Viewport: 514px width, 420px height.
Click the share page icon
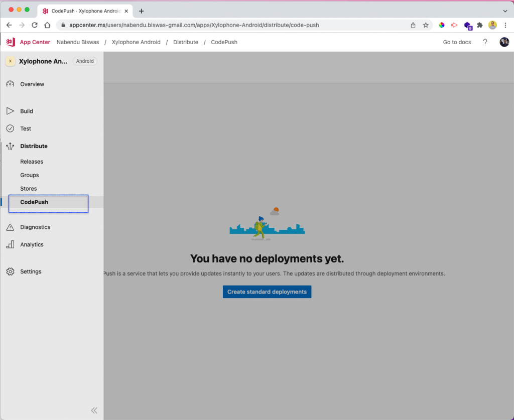pos(413,25)
